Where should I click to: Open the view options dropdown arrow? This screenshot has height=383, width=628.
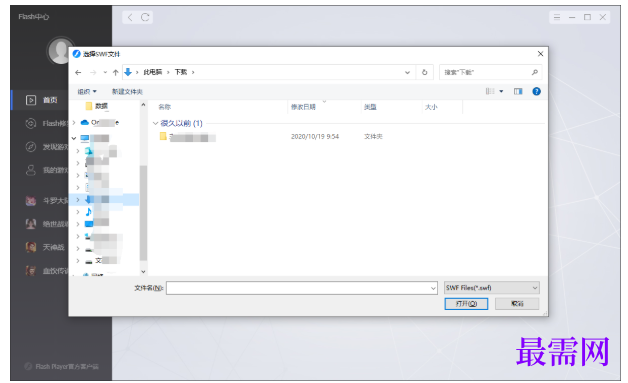click(501, 91)
